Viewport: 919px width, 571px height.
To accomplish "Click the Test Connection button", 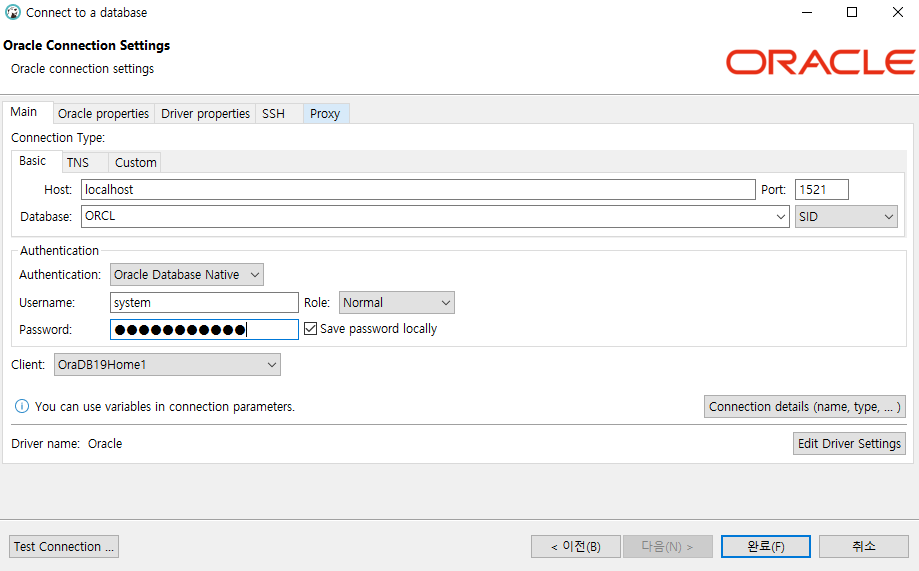I will click(64, 546).
